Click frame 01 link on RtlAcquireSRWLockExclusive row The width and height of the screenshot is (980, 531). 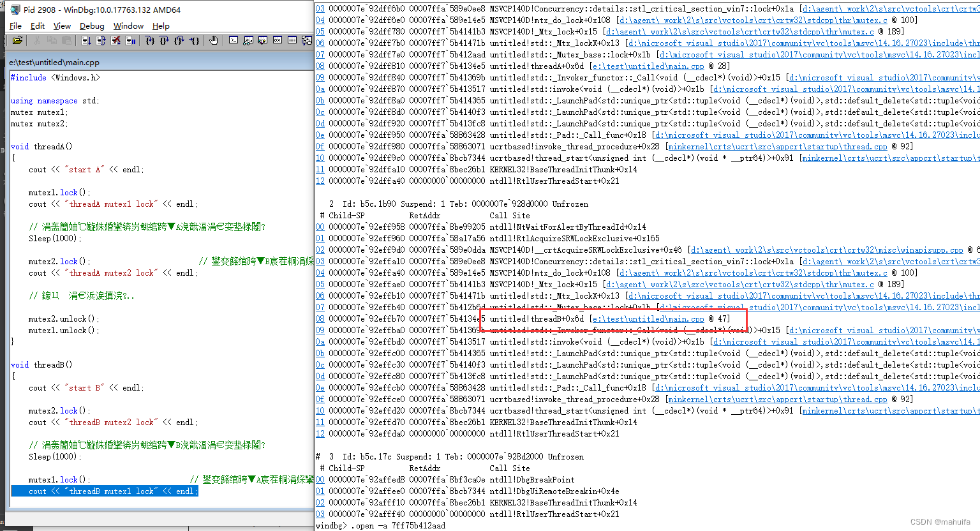[x=320, y=239]
